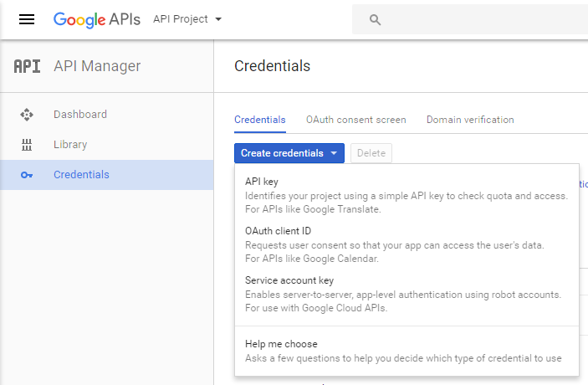Open the Domain verification tab
The height and width of the screenshot is (385, 588).
click(x=470, y=120)
